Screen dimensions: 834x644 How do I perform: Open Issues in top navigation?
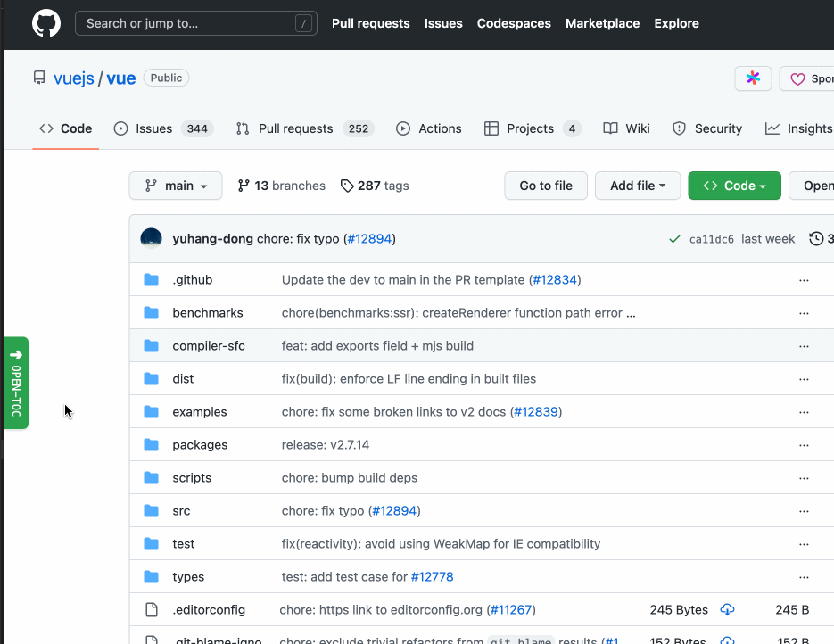click(x=443, y=23)
